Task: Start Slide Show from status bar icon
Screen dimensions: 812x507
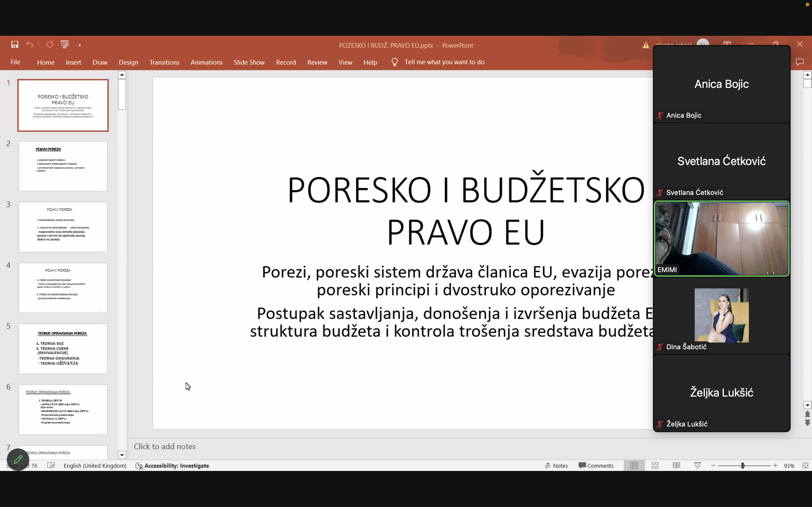Action: pos(697,465)
